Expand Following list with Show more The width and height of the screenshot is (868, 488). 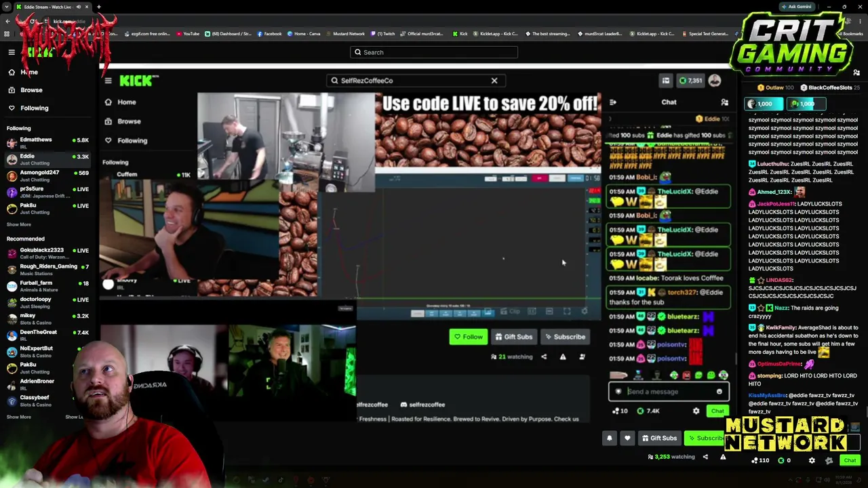[19, 224]
